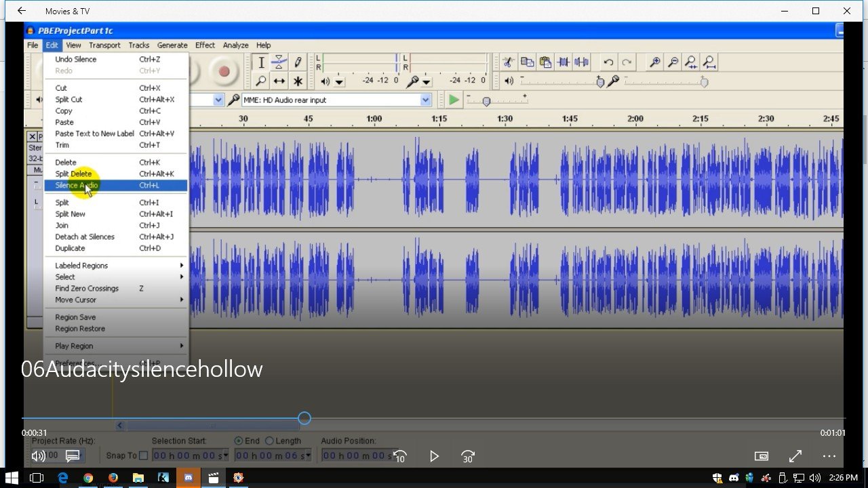The width and height of the screenshot is (868, 488).
Task: Open the output device dropdown arrow
Action: 218,100
